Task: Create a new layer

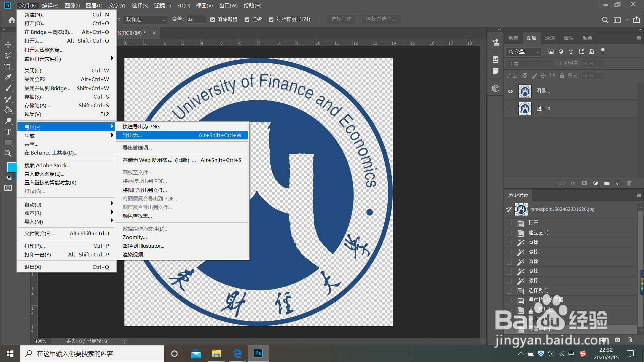Action: tap(618, 183)
